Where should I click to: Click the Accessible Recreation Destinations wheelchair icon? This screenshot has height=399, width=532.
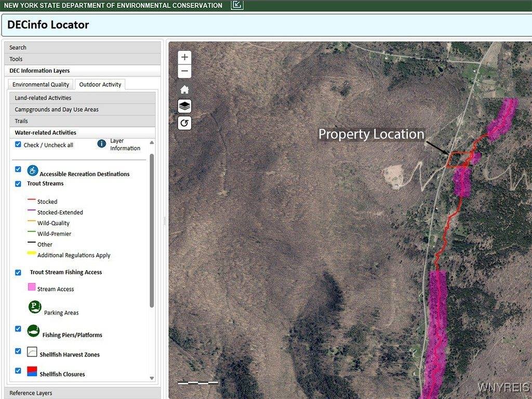click(x=33, y=170)
